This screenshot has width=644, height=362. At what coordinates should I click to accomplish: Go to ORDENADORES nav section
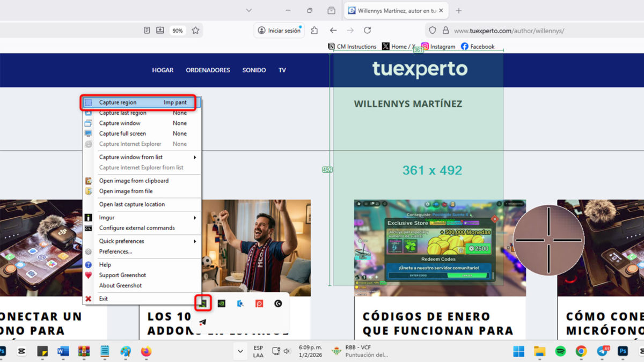208,70
